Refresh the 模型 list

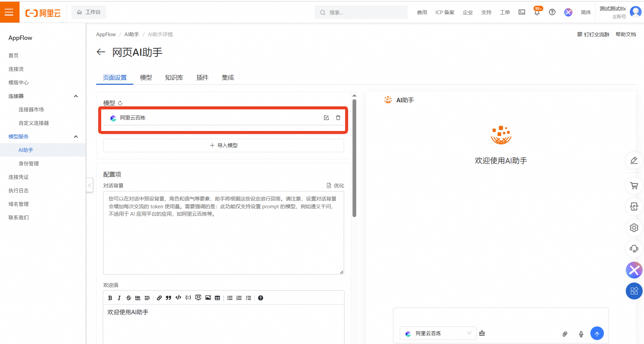click(x=120, y=103)
